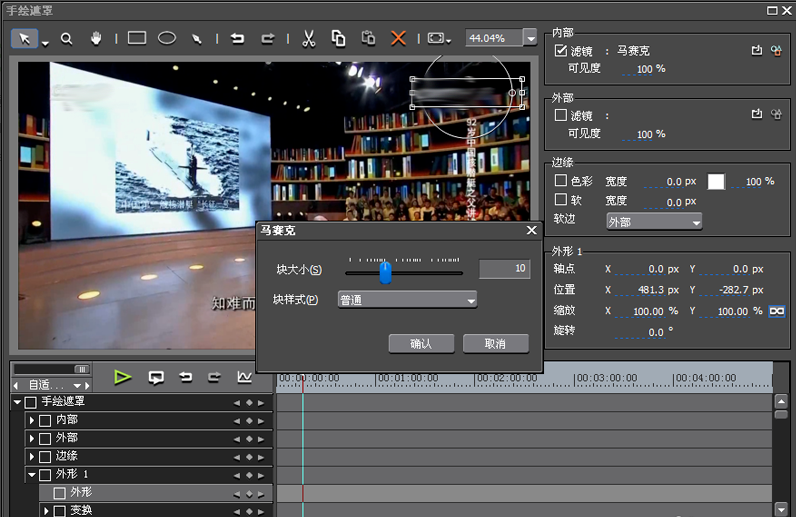This screenshot has height=517, width=796.
Task: Enable the 外部 滤镜 checkbox
Action: [x=561, y=115]
